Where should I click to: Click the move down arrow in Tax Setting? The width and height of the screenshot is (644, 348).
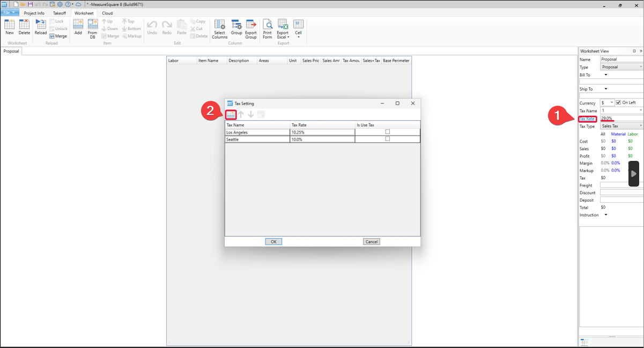(250, 114)
